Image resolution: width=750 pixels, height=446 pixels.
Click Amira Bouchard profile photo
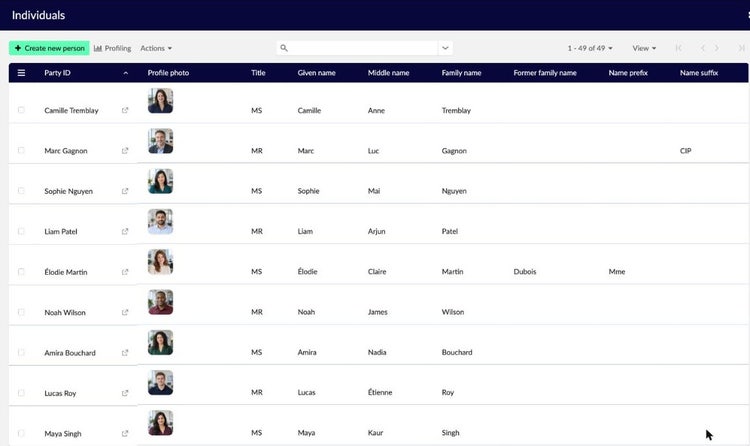(160, 342)
